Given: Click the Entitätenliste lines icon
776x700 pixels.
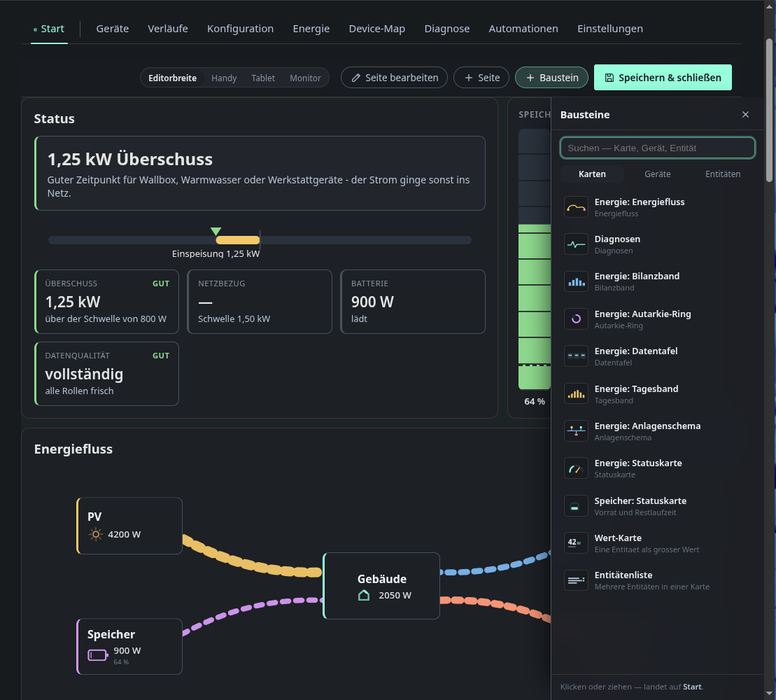Looking at the screenshot, I should (x=576, y=580).
